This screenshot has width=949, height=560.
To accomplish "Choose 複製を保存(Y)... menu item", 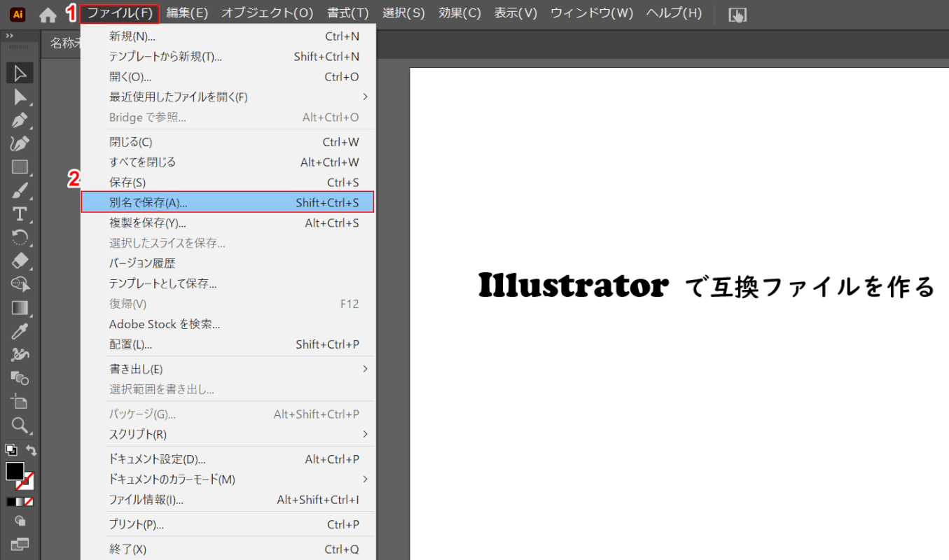I will pos(228,223).
